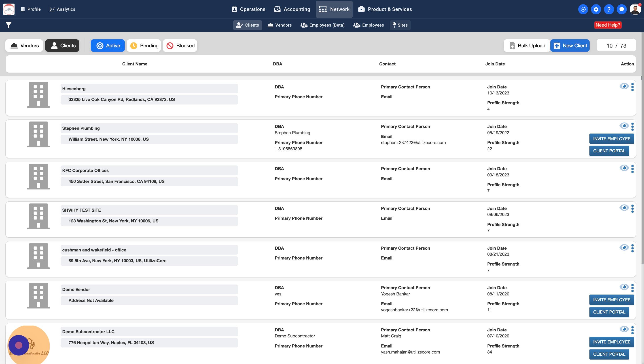Image resolution: width=644 pixels, height=364 pixels.
Task: Switch to the Sites tab
Action: pyautogui.click(x=400, y=25)
